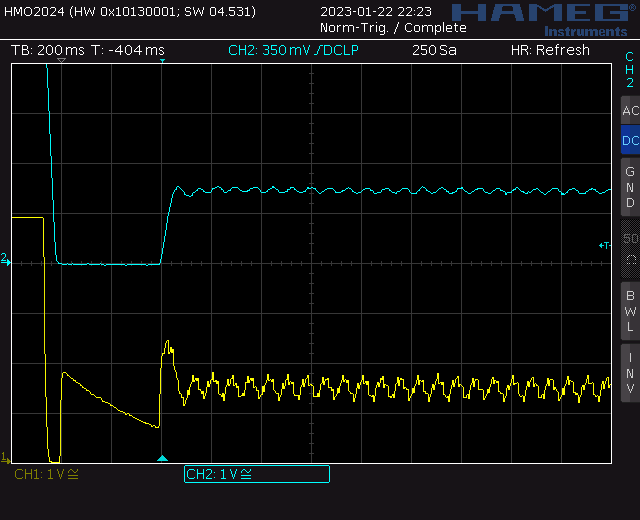The width and height of the screenshot is (640, 520).
Task: Select the CH2: 1 V channel box
Action: pos(256,474)
